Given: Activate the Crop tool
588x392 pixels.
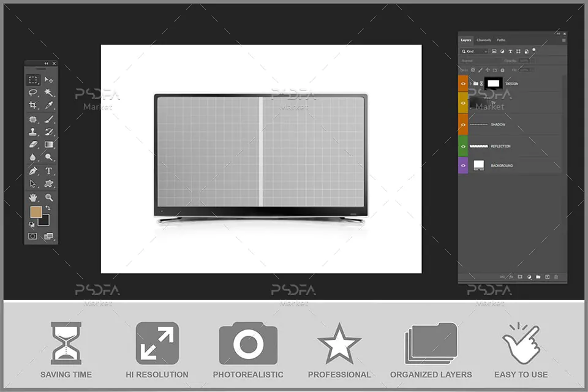Looking at the screenshot, I should click(33, 105).
